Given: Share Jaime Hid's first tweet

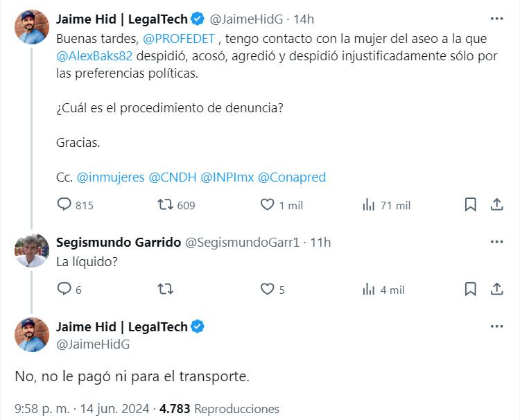Looking at the screenshot, I should click(496, 205).
